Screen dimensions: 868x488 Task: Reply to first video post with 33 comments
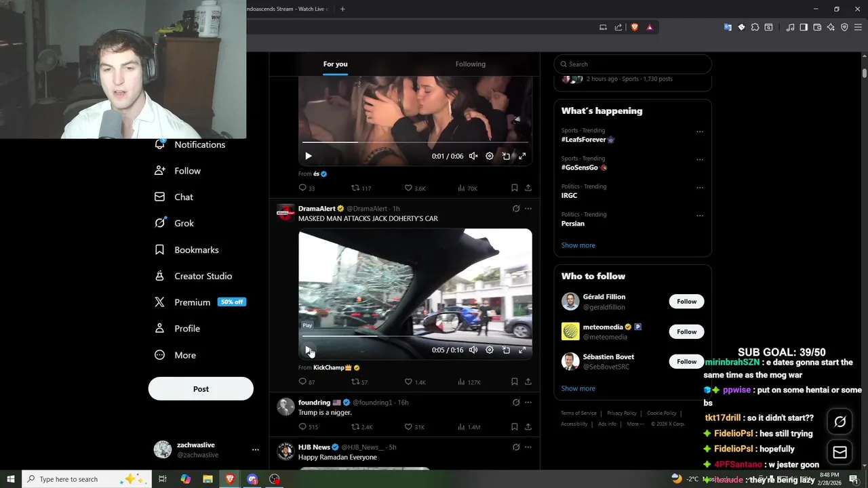[307, 188]
